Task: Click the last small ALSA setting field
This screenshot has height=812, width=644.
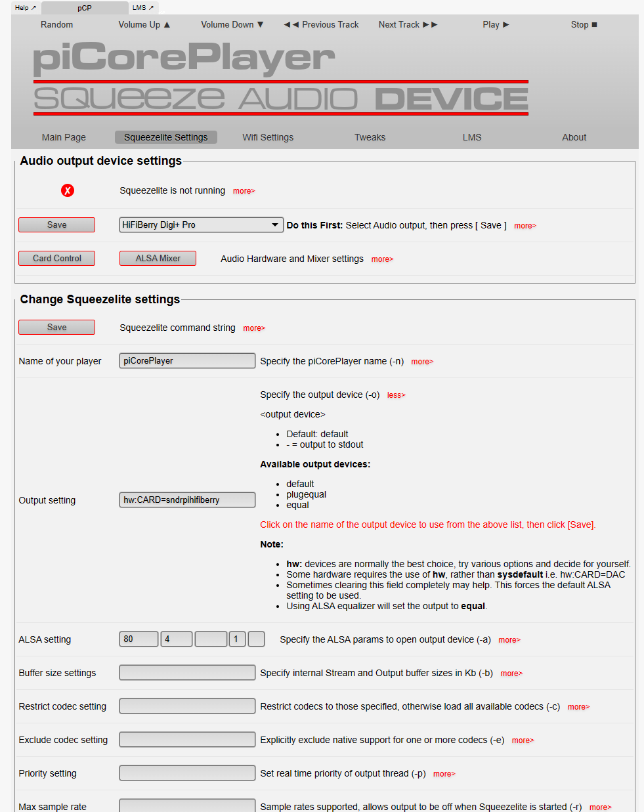Action: coord(257,639)
